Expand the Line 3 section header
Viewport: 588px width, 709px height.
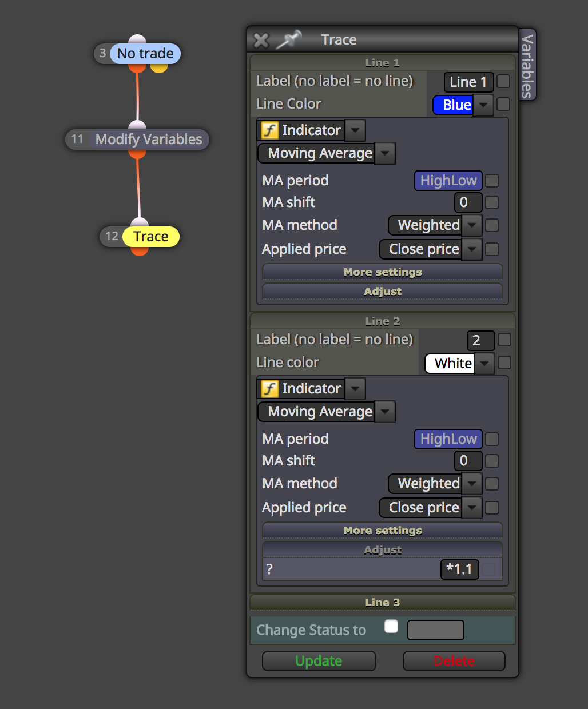point(383,602)
